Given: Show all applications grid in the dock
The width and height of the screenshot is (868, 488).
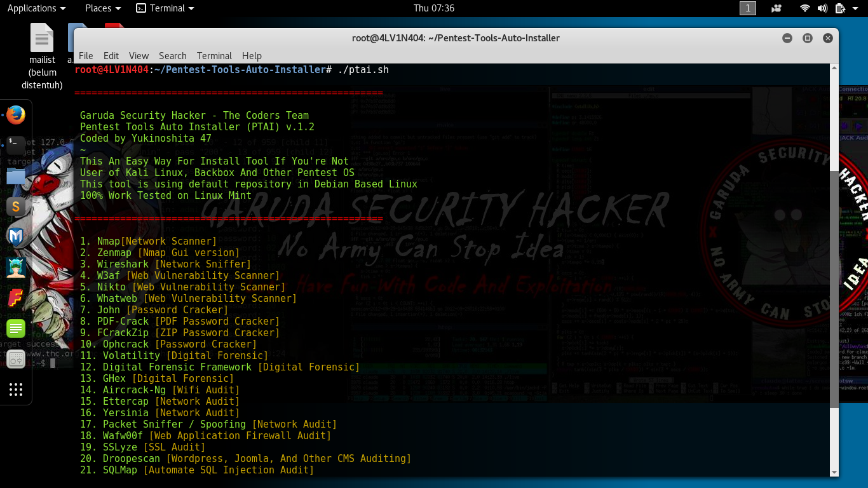Looking at the screenshot, I should (16, 390).
